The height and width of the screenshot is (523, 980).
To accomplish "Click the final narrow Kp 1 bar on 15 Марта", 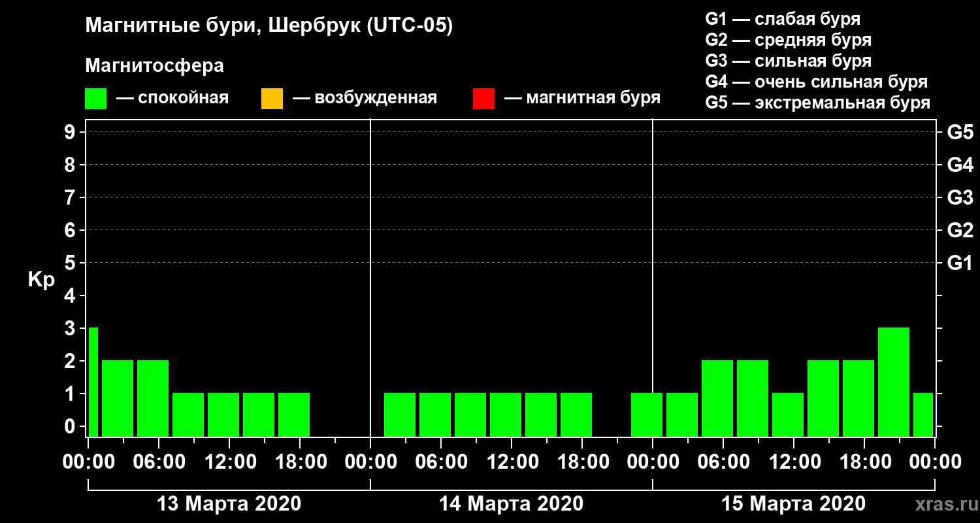I will (x=923, y=414).
